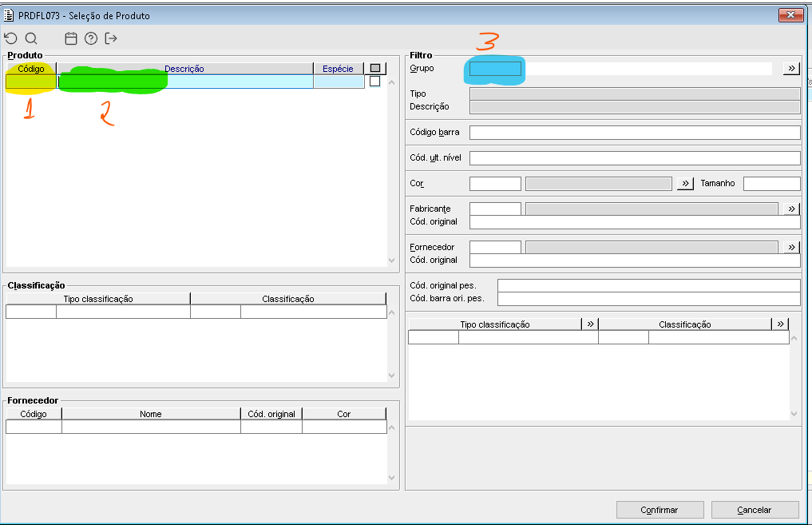Click the Código barra input field
Viewport: 812px width, 525px height.
(x=635, y=133)
